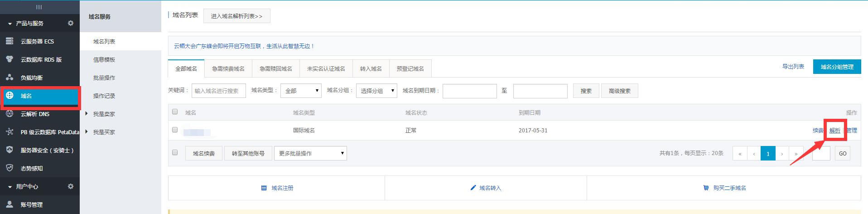Click the 高级搜索 button
868x214 pixels.
619,91
